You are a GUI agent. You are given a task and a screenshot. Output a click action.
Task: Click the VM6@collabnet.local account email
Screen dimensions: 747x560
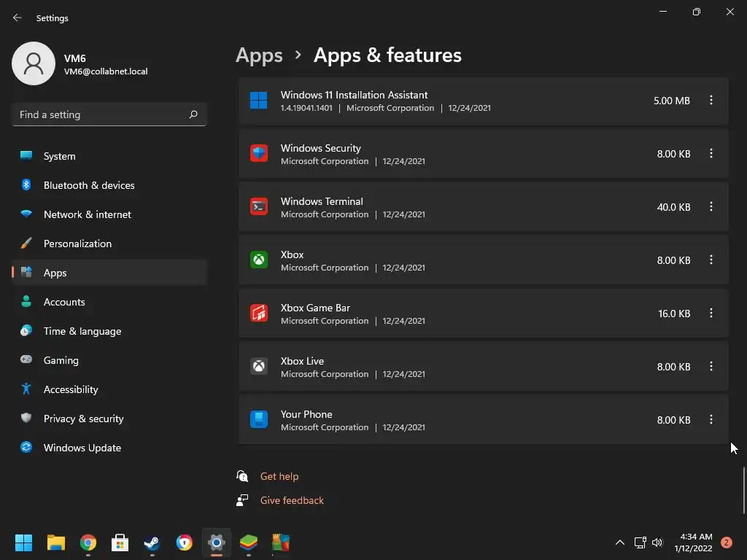[x=106, y=71]
